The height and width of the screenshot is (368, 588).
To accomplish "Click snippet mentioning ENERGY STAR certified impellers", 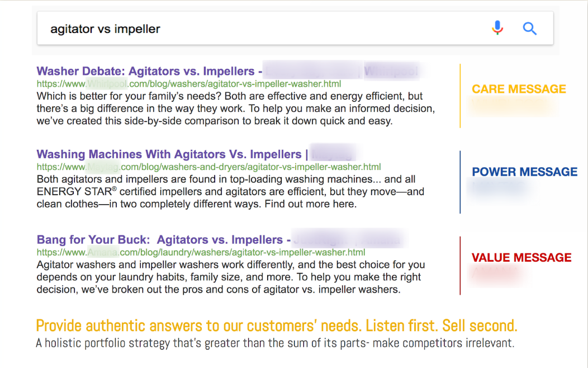I will (x=230, y=192).
